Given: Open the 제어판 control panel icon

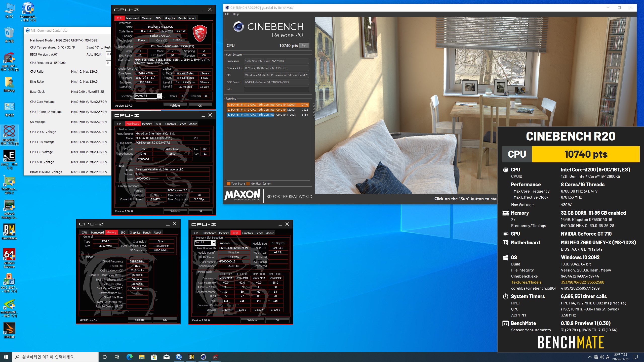Looking at the screenshot, I should [x=9, y=109].
